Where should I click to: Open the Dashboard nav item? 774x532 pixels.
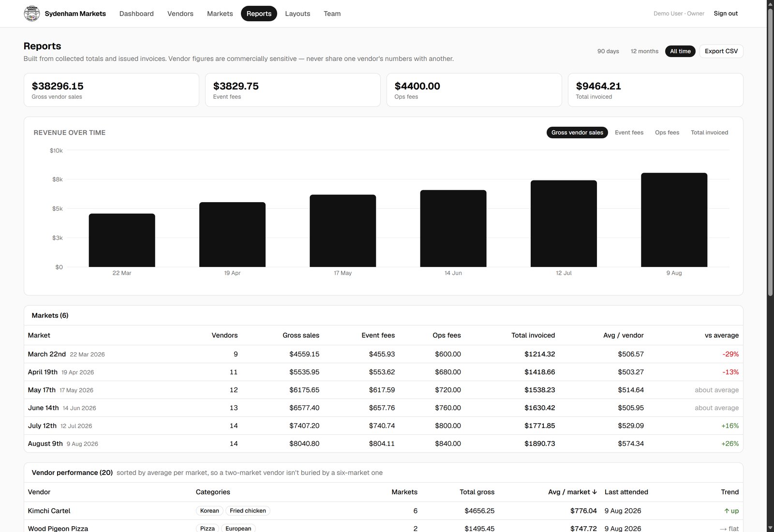[x=136, y=14]
